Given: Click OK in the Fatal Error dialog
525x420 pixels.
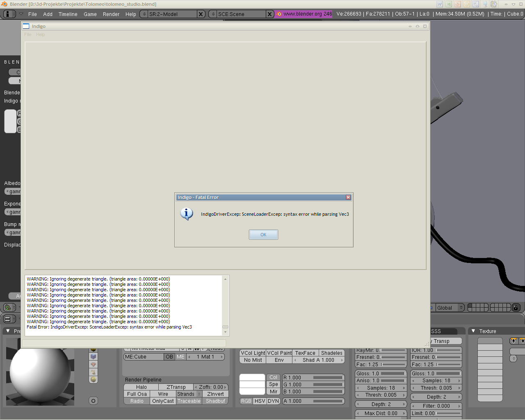Looking at the screenshot, I should pos(263,235).
